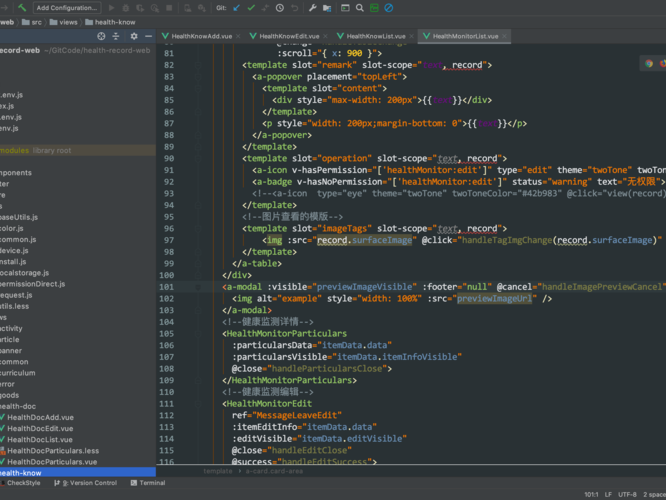The image size is (666, 500).
Task: Select HealthDocAdd.vue in project tree
Action: 40,418
